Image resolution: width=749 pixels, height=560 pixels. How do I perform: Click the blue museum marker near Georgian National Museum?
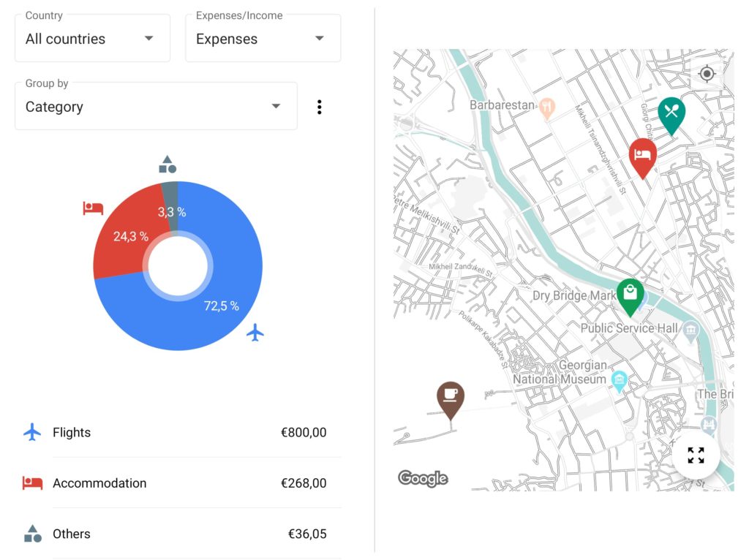tap(619, 380)
